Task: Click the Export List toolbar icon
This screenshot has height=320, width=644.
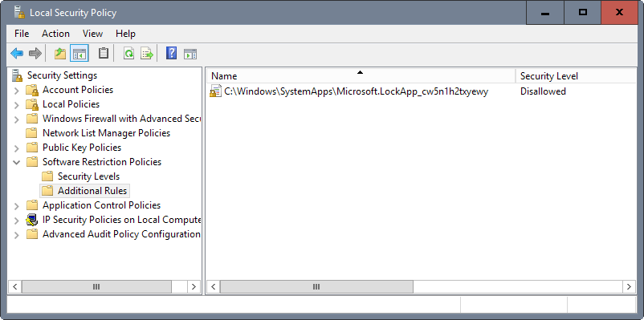Action: [147, 53]
